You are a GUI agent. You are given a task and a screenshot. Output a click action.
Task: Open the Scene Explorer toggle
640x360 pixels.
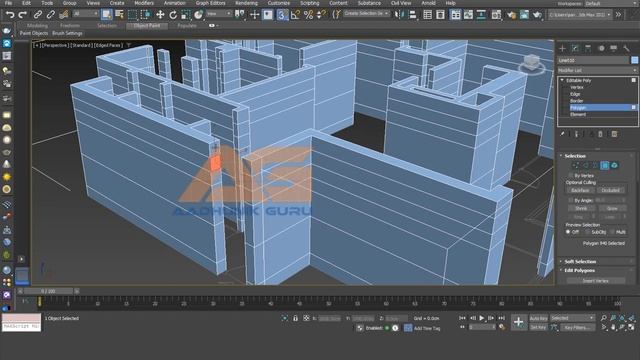coord(427,15)
